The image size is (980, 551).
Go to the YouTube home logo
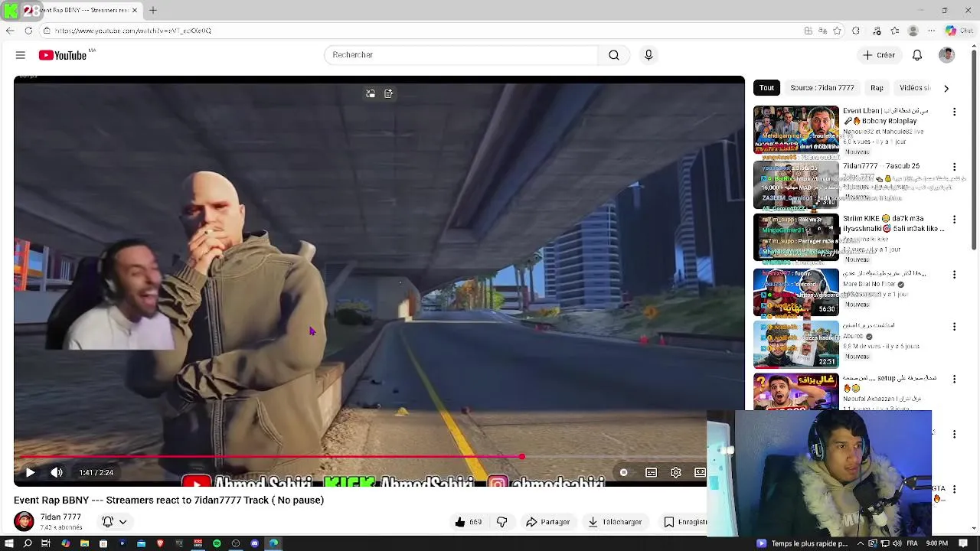coord(63,55)
